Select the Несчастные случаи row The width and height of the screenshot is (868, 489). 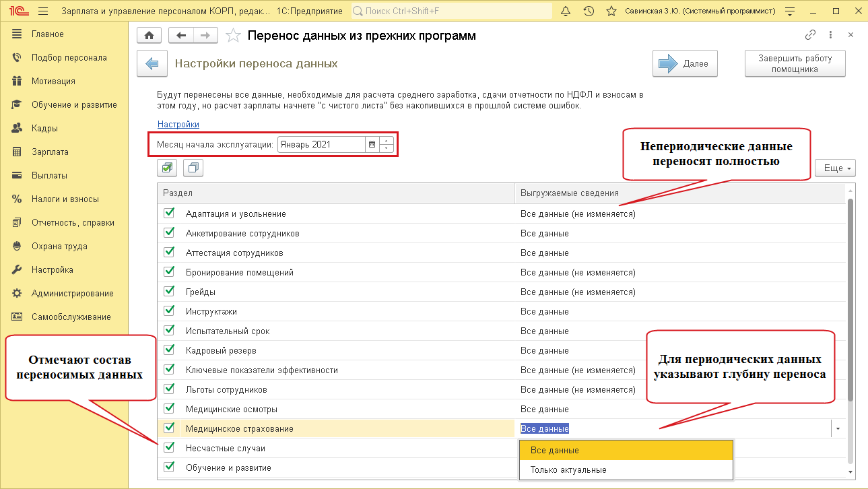pos(337,448)
